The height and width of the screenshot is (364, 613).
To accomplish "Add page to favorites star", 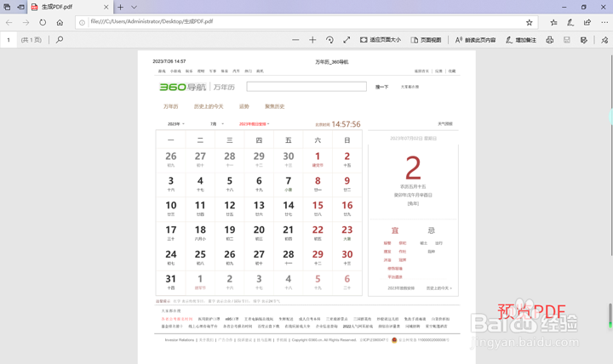I will [529, 23].
